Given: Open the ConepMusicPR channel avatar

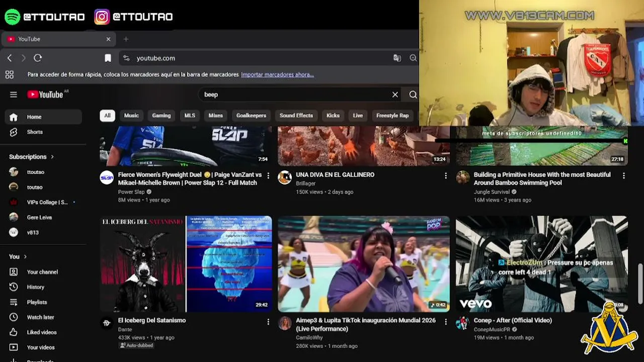Looking at the screenshot, I should (x=463, y=323).
